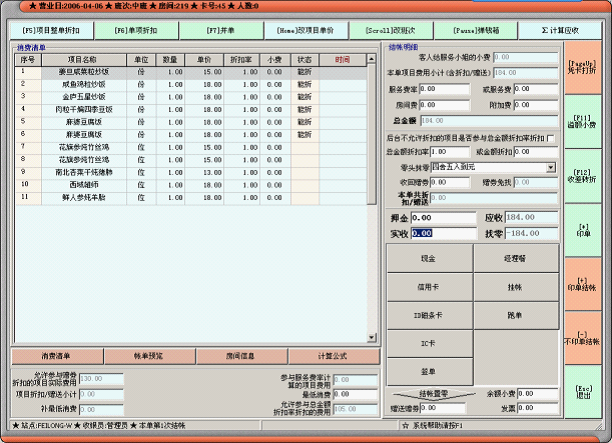This screenshot has width=612, height=443.
Task: Click the 减金额折扣 input field
Action: 536,152
